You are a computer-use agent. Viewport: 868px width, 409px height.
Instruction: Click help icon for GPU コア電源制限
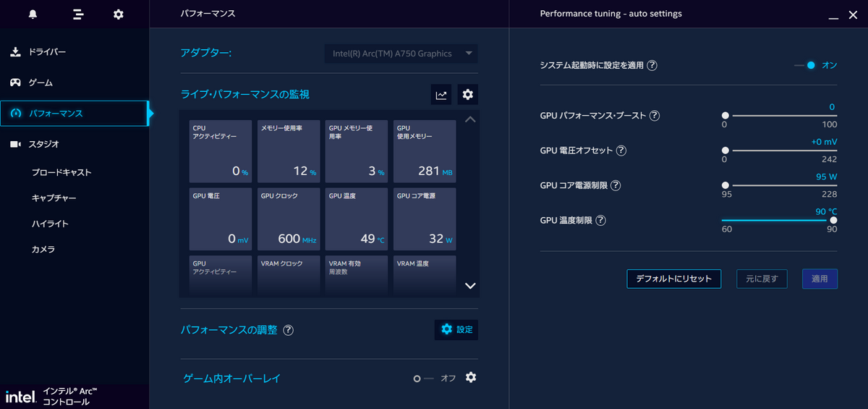pyautogui.click(x=616, y=185)
